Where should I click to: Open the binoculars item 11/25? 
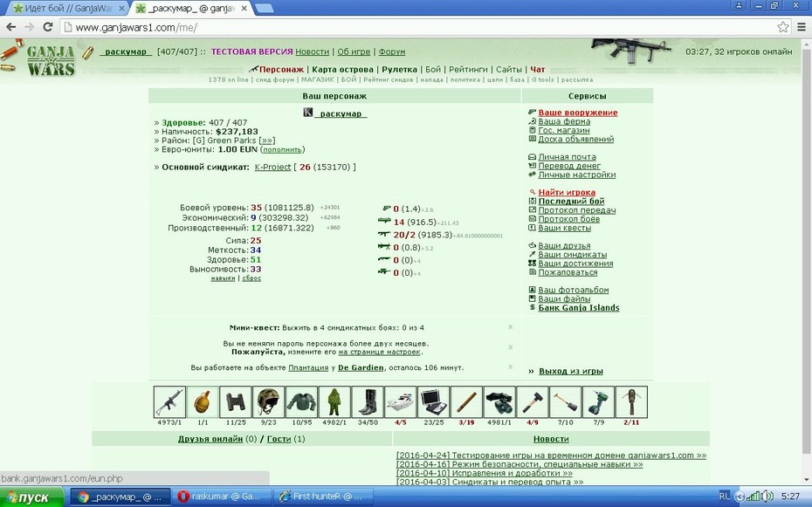click(236, 402)
